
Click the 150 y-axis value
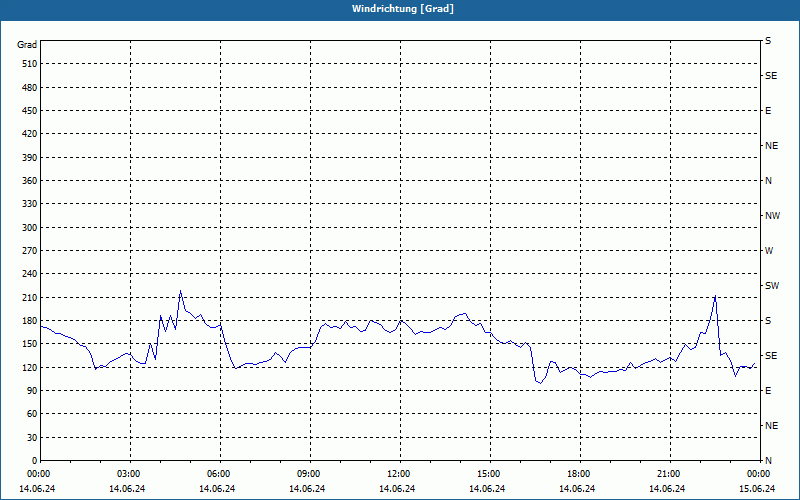30,344
